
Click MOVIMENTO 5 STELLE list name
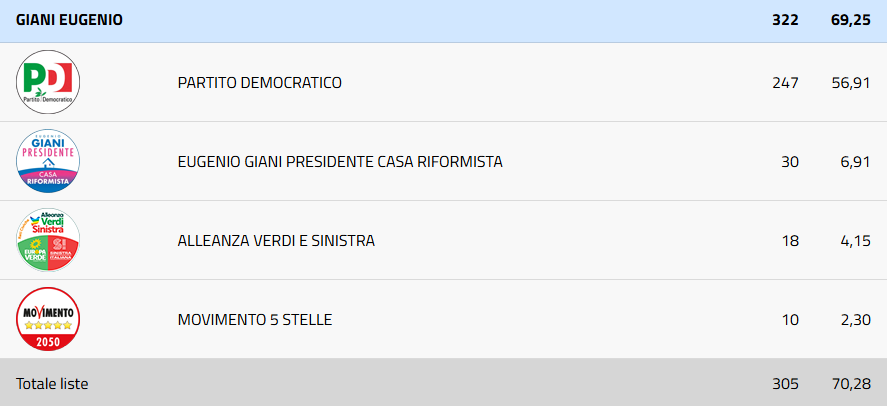(x=254, y=319)
